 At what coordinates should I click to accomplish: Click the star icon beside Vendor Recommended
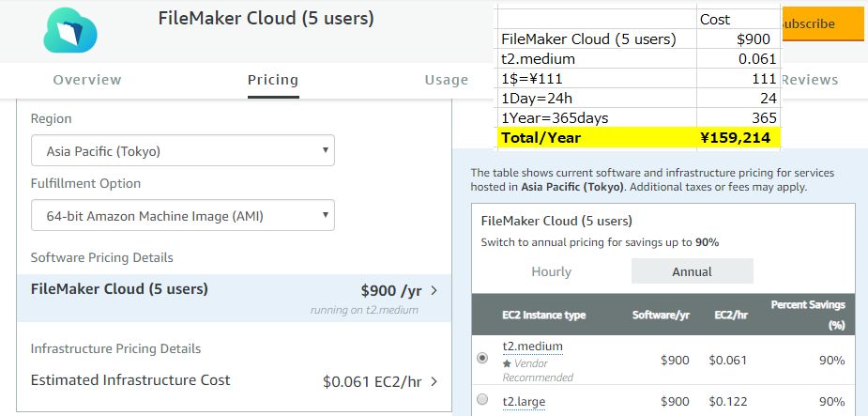click(x=507, y=363)
